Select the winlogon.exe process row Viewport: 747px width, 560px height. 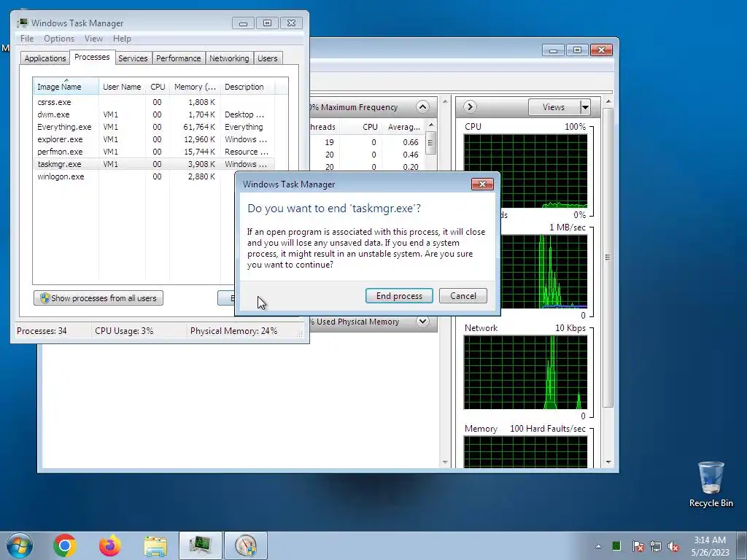pyautogui.click(x=134, y=176)
